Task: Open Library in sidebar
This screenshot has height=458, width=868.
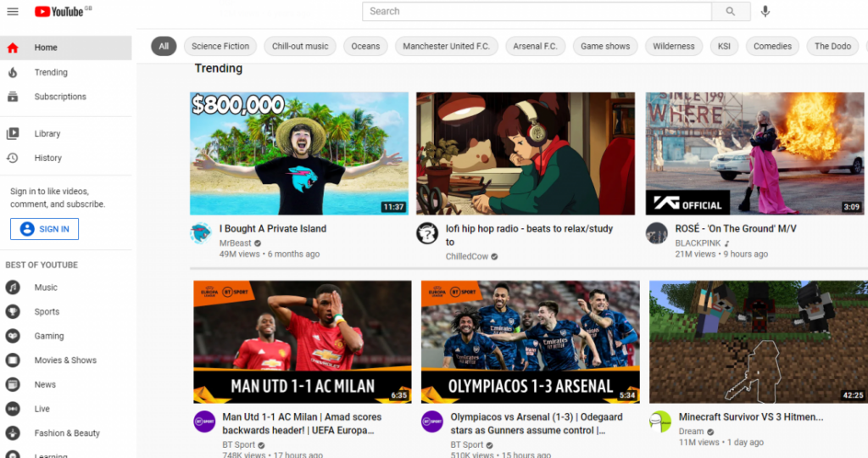Action: pyautogui.click(x=66, y=133)
